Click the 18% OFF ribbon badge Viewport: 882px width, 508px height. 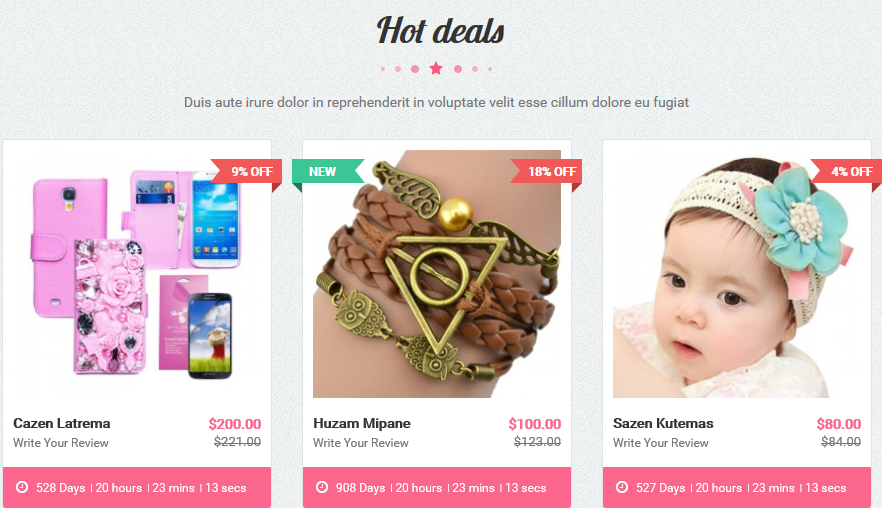click(546, 172)
